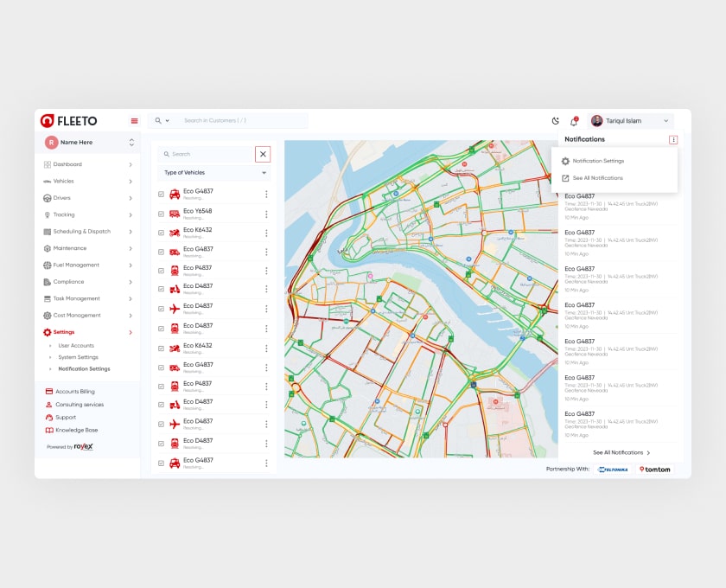
Task: Open the Knowledge Base link
Action: coord(76,430)
